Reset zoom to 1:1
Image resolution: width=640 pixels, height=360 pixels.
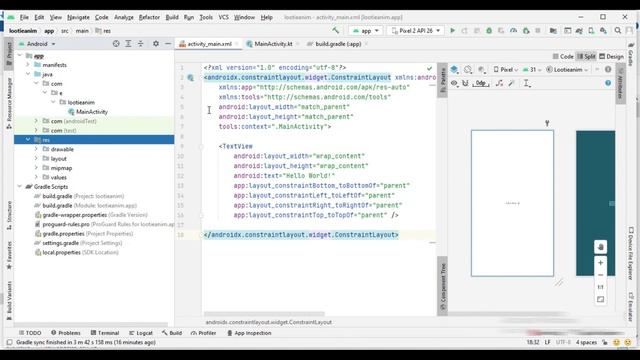pos(600,287)
